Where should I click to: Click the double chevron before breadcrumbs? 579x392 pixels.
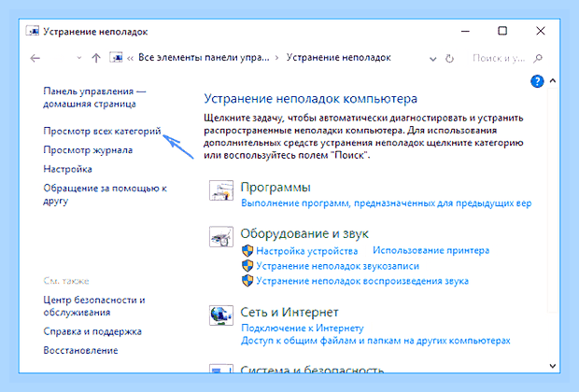coord(130,58)
